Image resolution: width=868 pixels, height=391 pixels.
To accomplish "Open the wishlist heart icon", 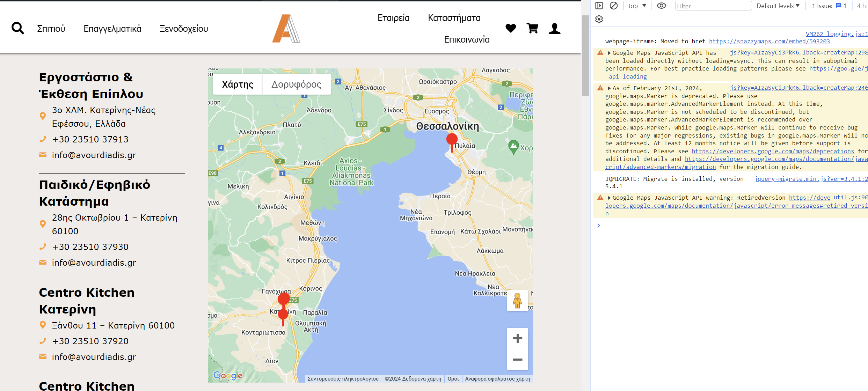I will pos(511,28).
